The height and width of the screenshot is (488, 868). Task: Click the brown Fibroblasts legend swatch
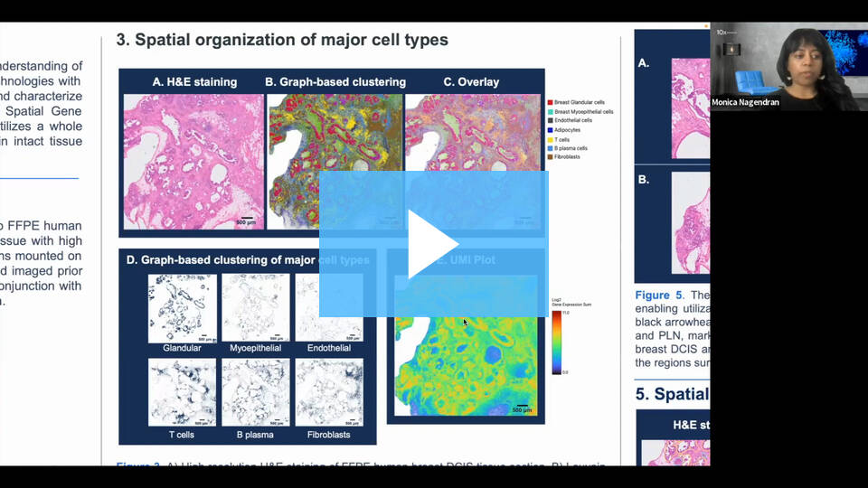click(551, 157)
